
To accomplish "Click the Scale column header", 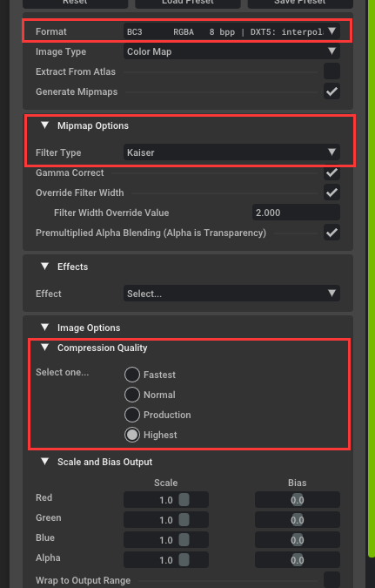I will click(165, 483).
